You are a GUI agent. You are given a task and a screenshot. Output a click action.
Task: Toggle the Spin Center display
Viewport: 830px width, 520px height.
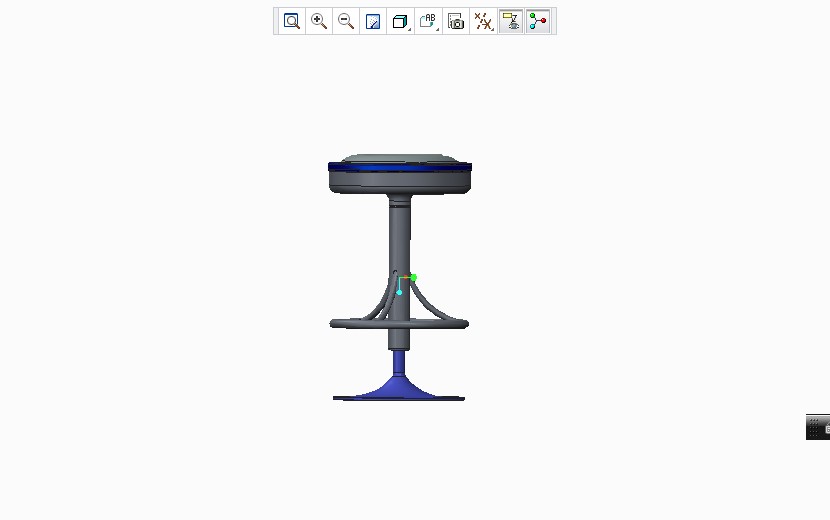538,21
